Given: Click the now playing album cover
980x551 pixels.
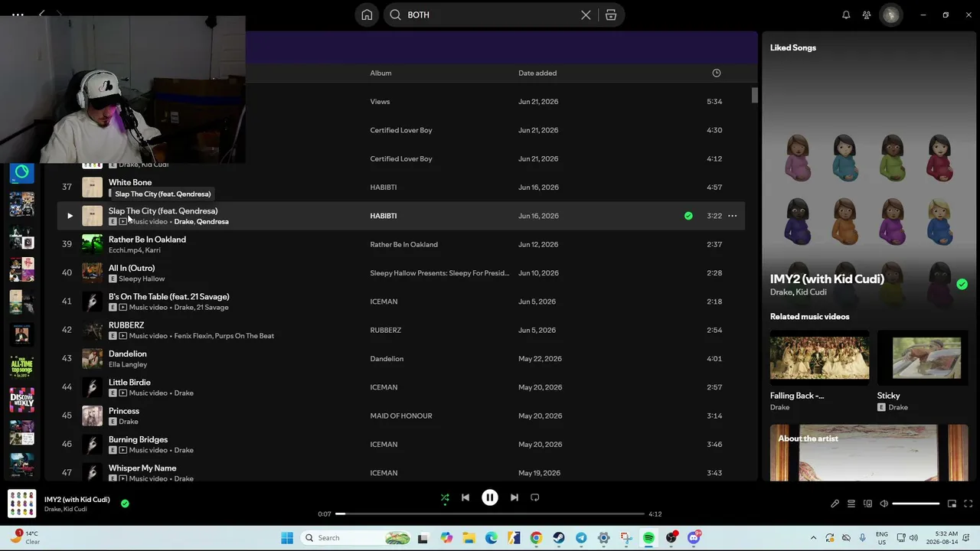Looking at the screenshot, I should [21, 504].
